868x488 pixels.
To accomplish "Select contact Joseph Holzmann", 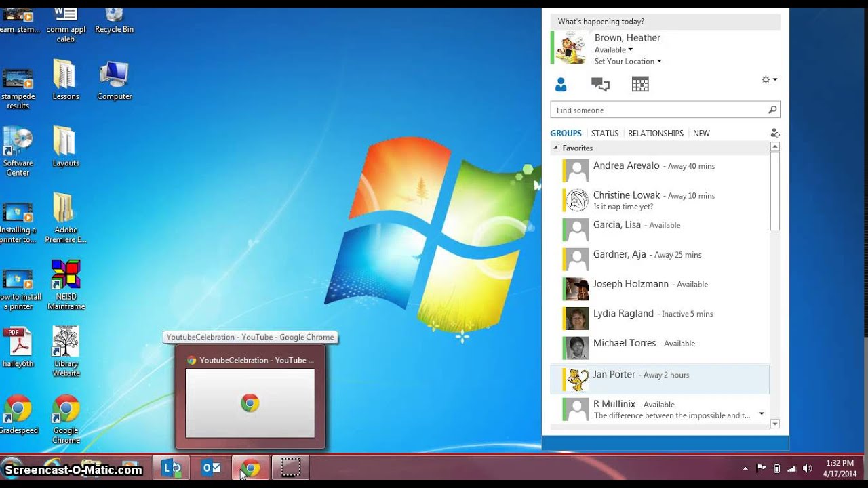I will tap(660, 289).
